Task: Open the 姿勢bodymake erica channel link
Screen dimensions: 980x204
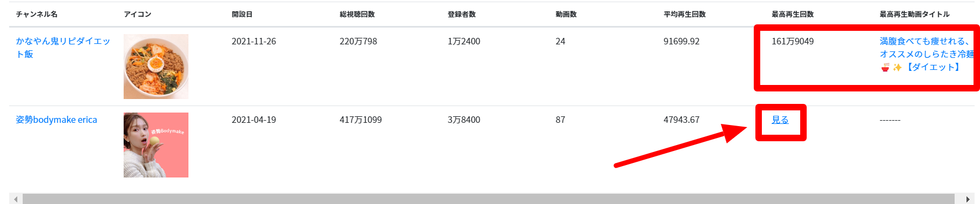Action: 56,120
